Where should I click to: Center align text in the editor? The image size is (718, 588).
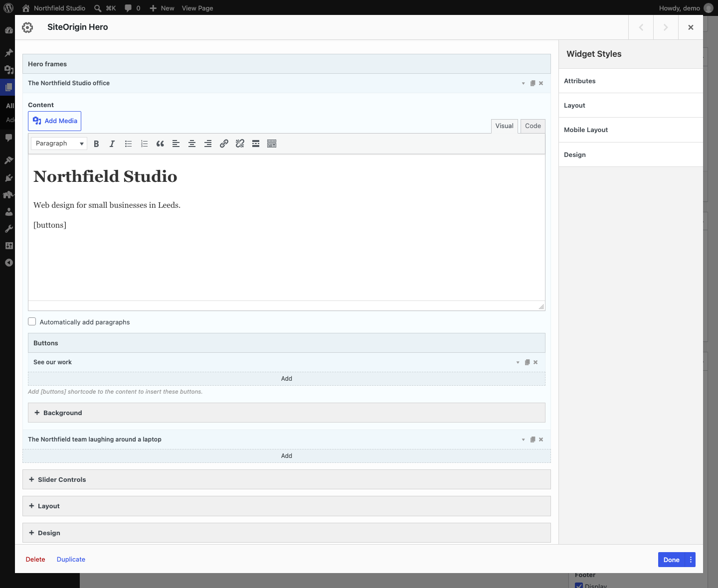tap(192, 144)
